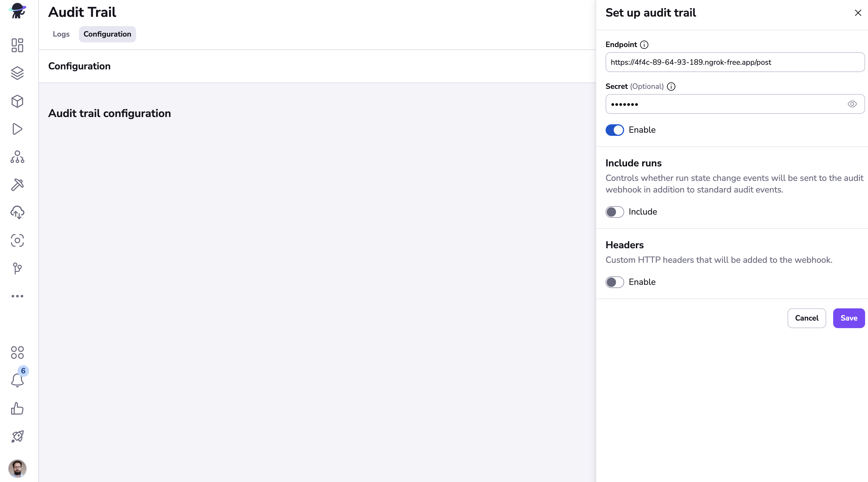Expand the three-dots more menu in sidebar
This screenshot has height=482, width=868.
click(17, 296)
